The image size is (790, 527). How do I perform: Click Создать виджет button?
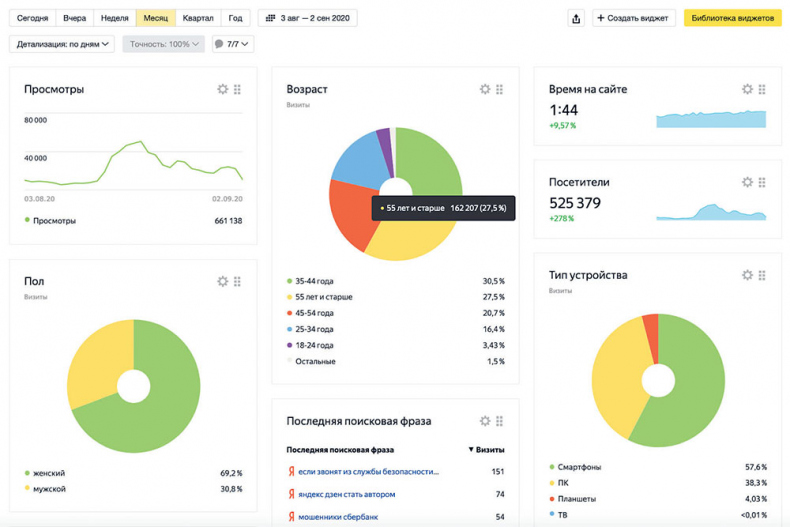(634, 18)
